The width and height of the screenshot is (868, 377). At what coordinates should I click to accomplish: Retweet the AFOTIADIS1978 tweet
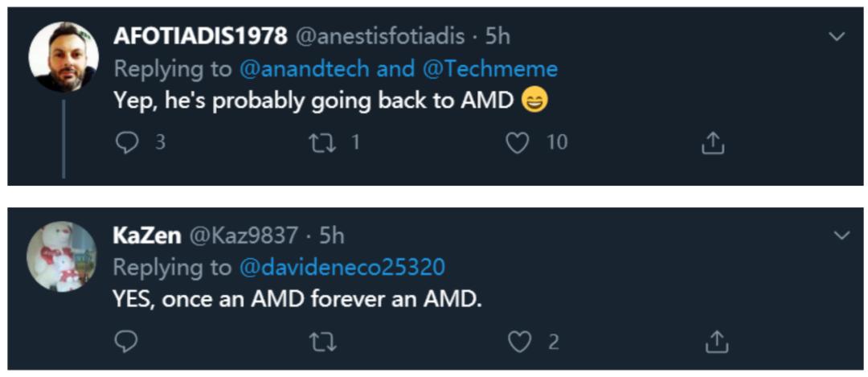click(x=322, y=143)
